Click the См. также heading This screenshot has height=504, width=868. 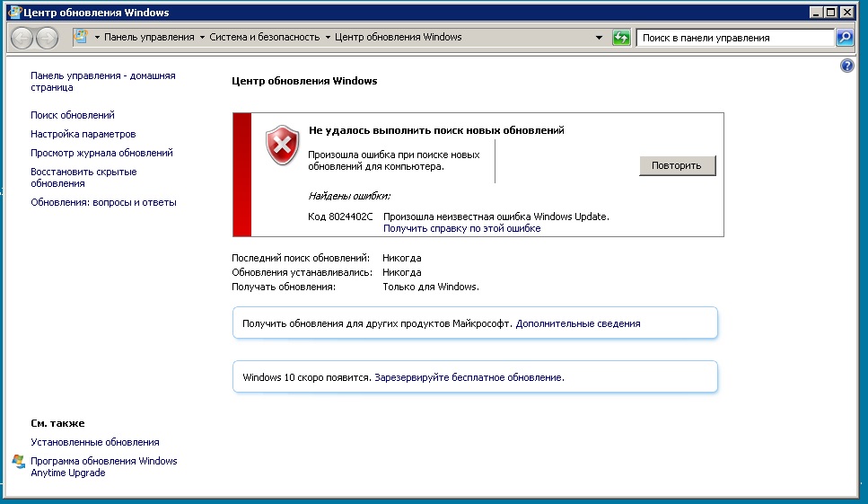point(57,424)
